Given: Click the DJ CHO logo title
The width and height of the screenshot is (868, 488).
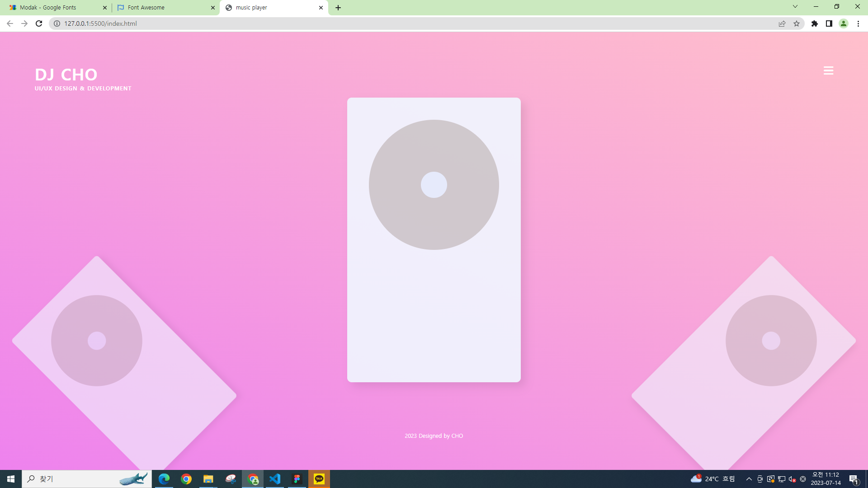Looking at the screenshot, I should tap(66, 75).
